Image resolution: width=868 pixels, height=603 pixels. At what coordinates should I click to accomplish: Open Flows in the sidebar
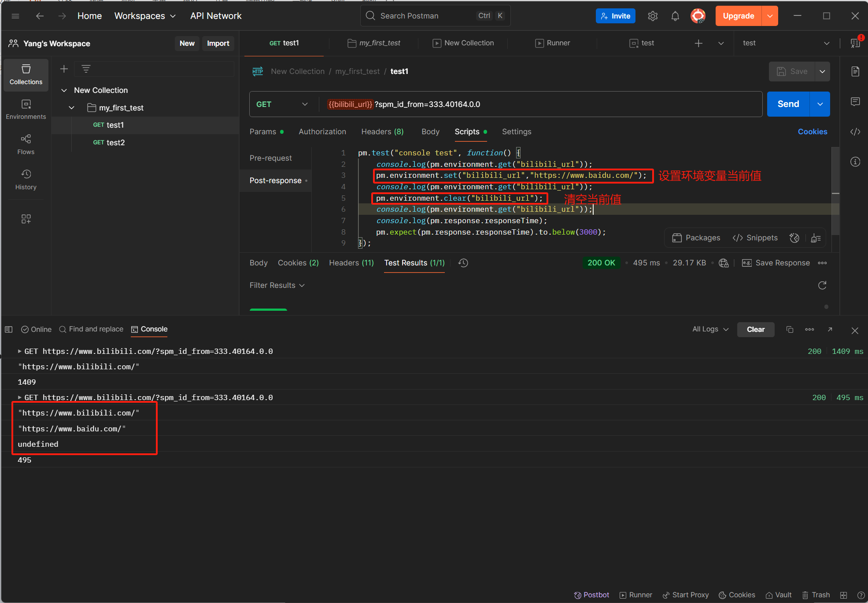coord(26,145)
